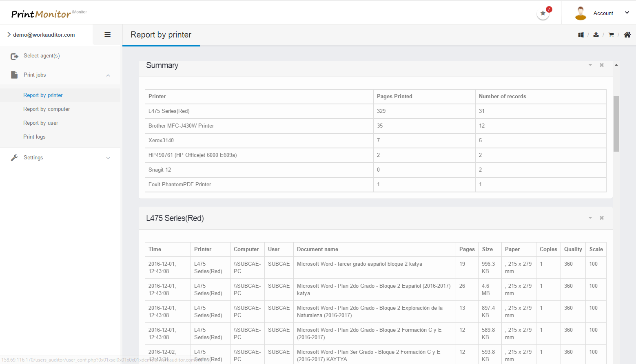Collapse the Summary panel arrow
This screenshot has height=364, width=636.
(590, 65)
